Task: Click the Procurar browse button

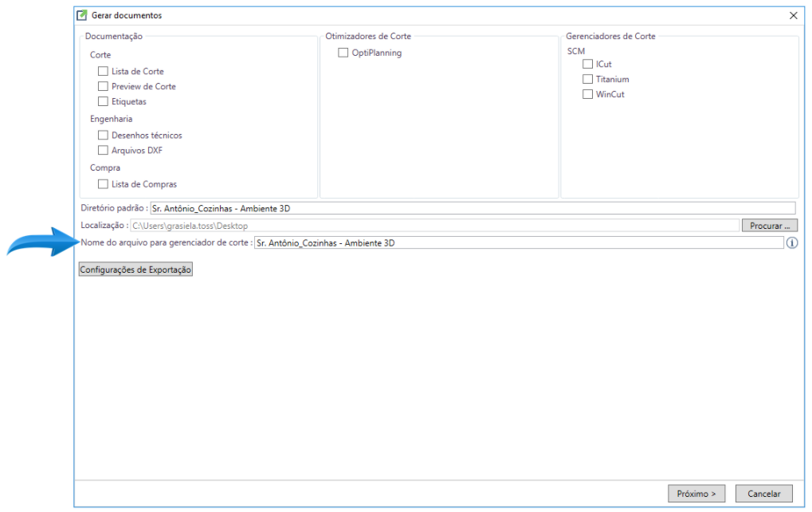Action: 770,226
